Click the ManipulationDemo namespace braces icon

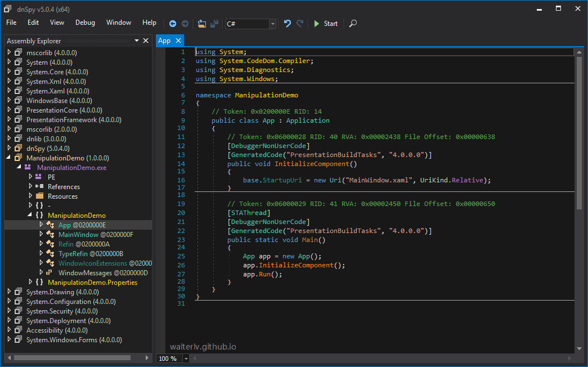pyautogui.click(x=39, y=215)
